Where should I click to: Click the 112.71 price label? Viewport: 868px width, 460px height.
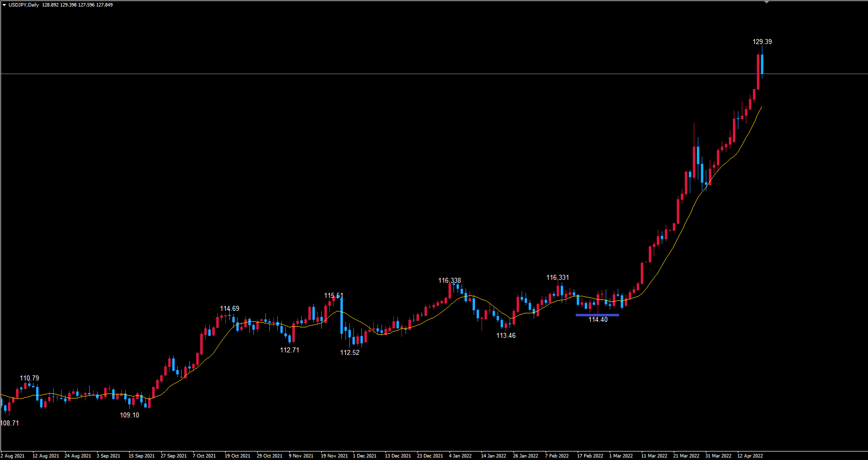click(x=289, y=350)
